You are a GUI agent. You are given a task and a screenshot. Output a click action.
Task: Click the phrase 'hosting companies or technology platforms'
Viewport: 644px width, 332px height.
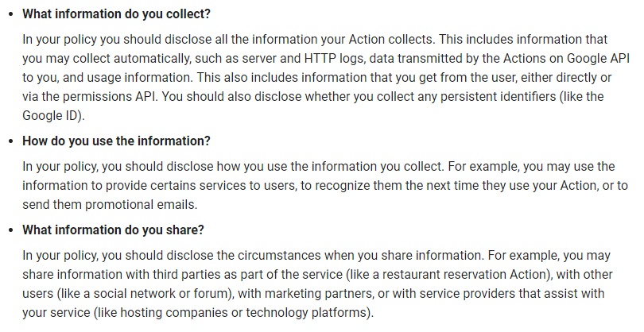point(243,313)
